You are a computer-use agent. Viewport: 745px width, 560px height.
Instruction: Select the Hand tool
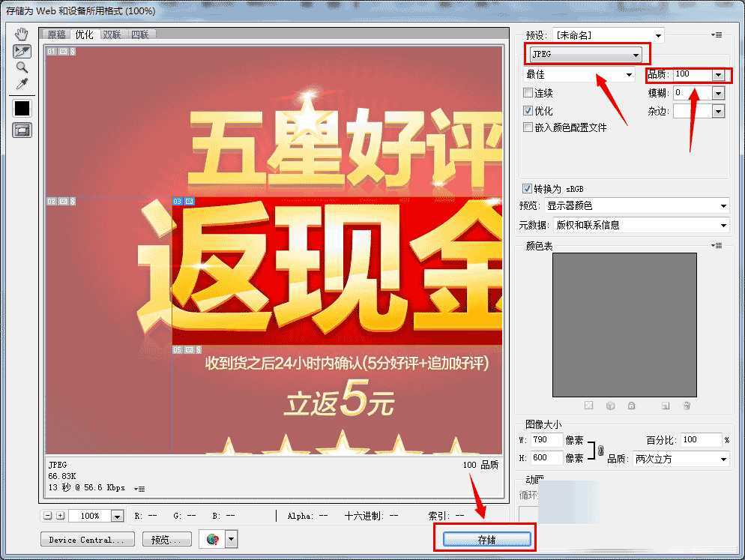coord(22,34)
